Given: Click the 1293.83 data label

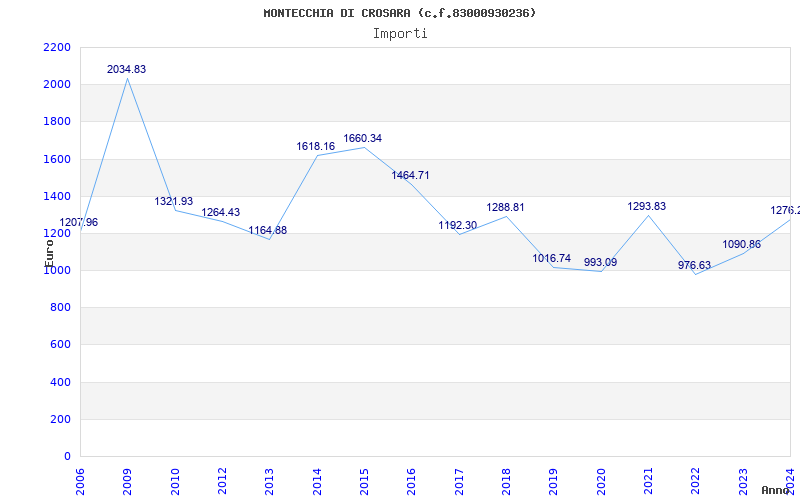Looking at the screenshot, I should (647, 207).
